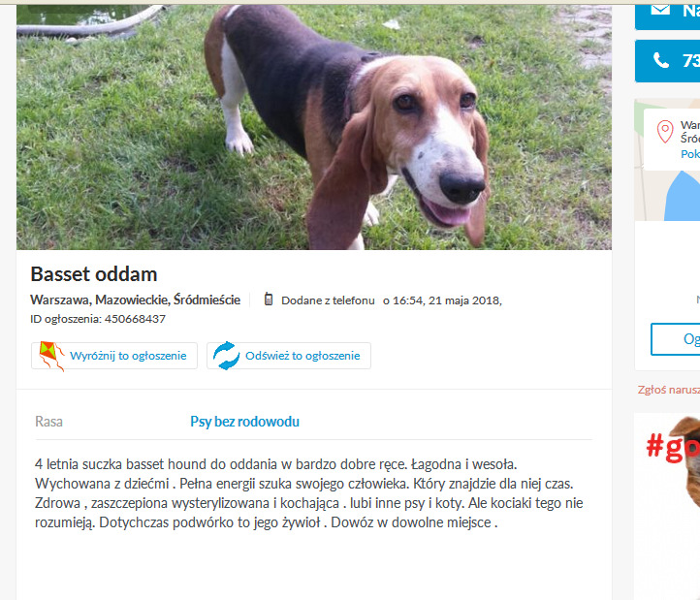Click the phone handset icon in the sidebar

click(661, 60)
